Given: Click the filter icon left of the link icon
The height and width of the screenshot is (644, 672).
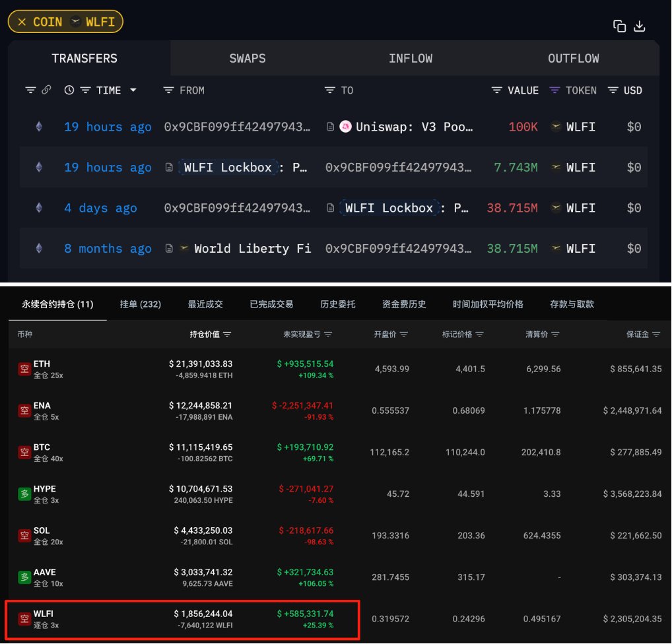Looking at the screenshot, I should click(30, 90).
